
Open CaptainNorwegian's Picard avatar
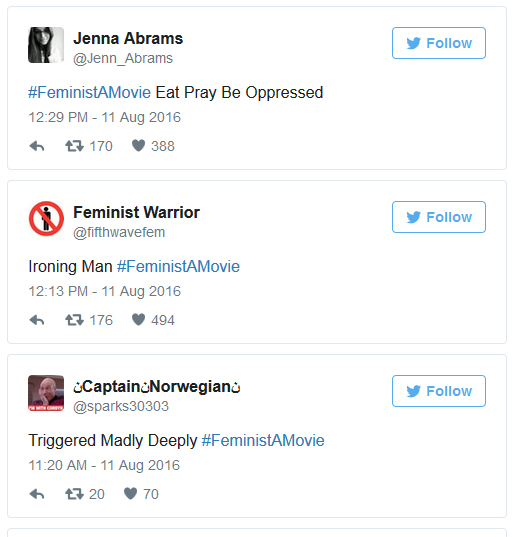pyautogui.click(x=46, y=393)
